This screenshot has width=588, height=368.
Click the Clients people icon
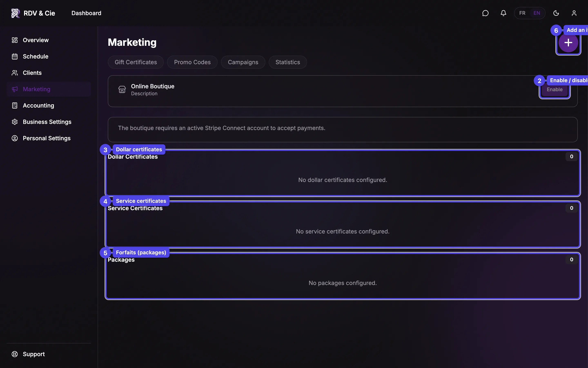[15, 73]
